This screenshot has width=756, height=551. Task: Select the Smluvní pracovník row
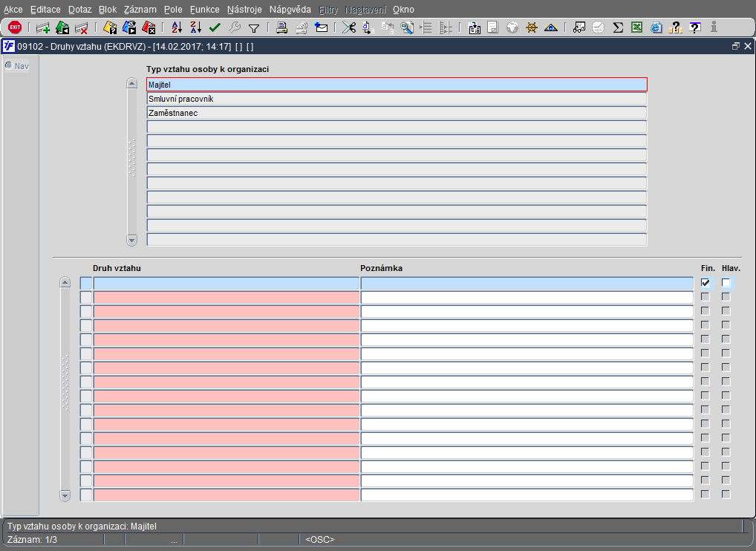coord(397,99)
